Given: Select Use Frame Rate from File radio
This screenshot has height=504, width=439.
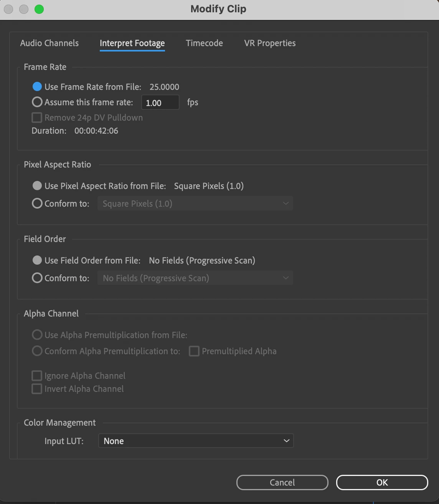Looking at the screenshot, I should click(37, 87).
